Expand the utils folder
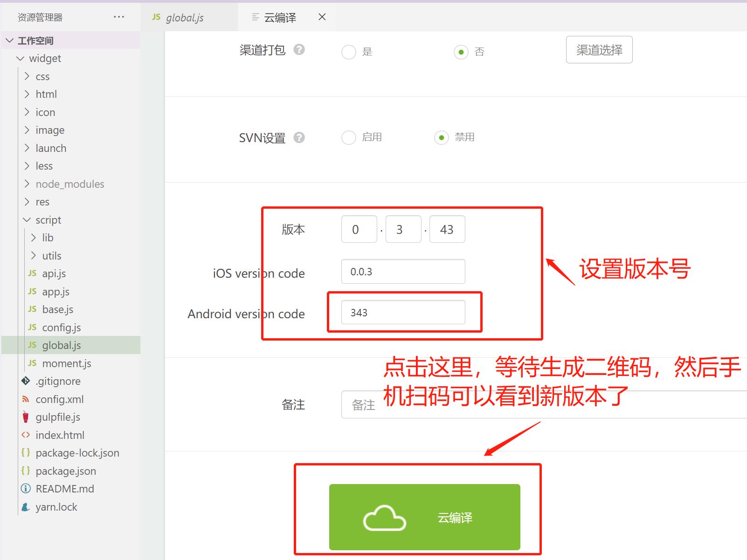This screenshot has width=747, height=560. [34, 255]
